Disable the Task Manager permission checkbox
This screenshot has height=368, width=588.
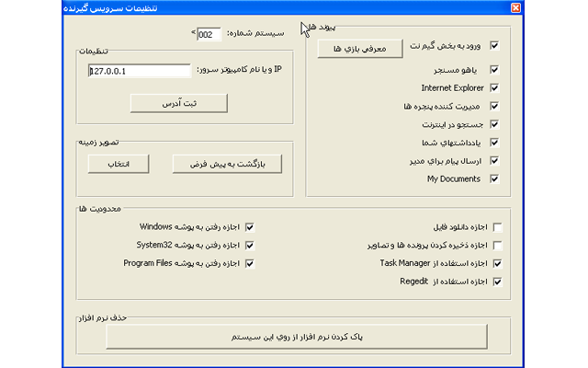(497, 264)
